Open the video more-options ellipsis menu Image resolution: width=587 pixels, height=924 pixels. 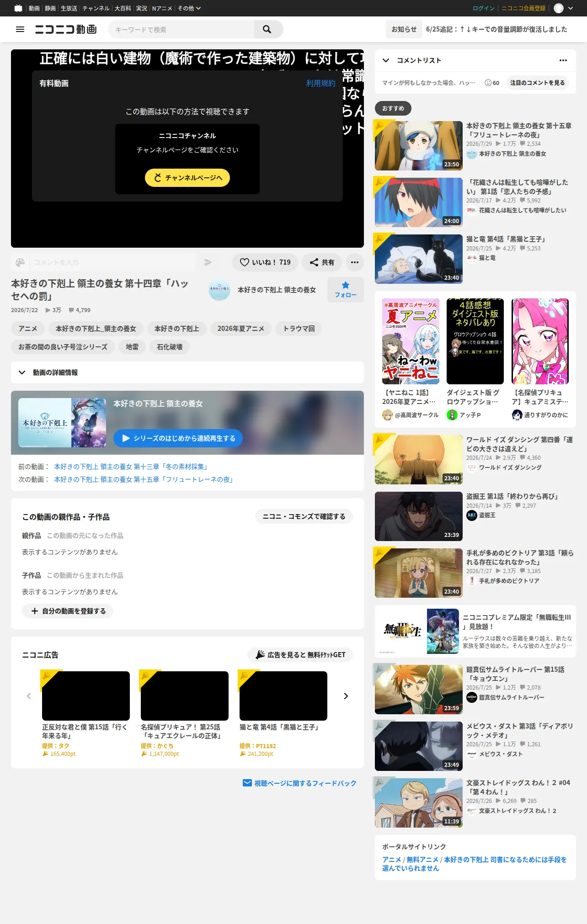(355, 262)
